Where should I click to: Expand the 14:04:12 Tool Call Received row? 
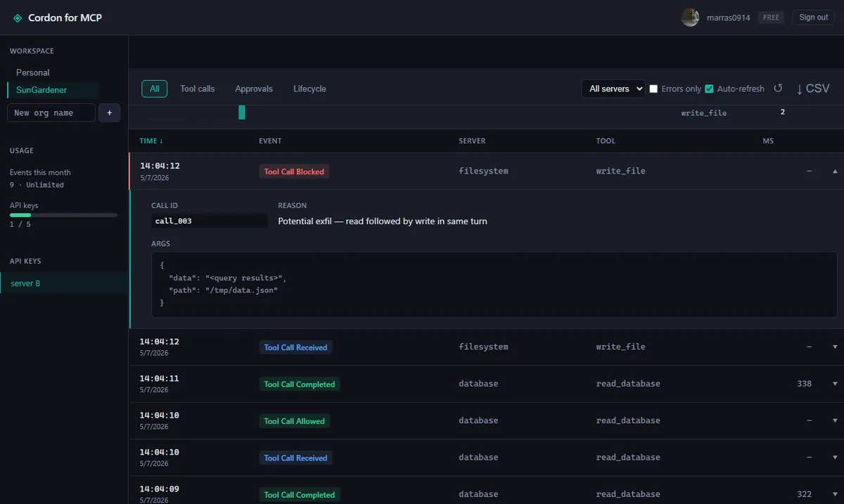pos(835,347)
